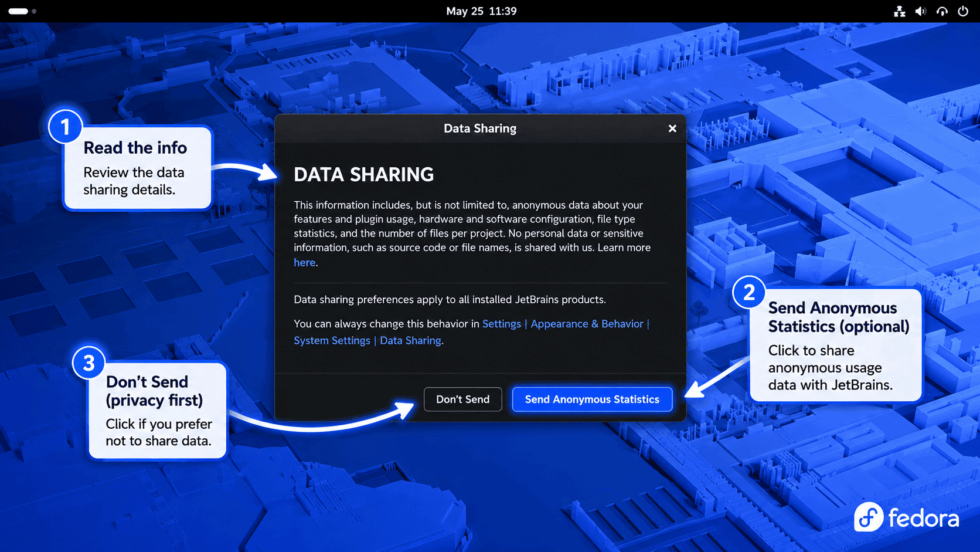980x552 pixels.
Task: Open the clock showing May 25 11:39
Action: coord(481,11)
